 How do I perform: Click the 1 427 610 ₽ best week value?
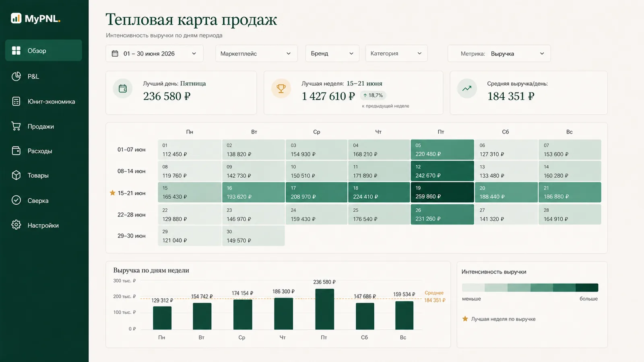click(x=328, y=96)
